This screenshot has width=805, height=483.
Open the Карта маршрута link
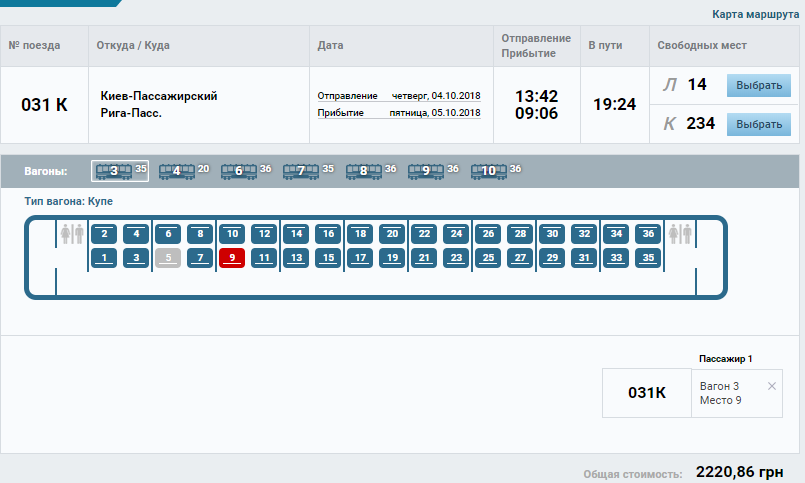tap(757, 15)
